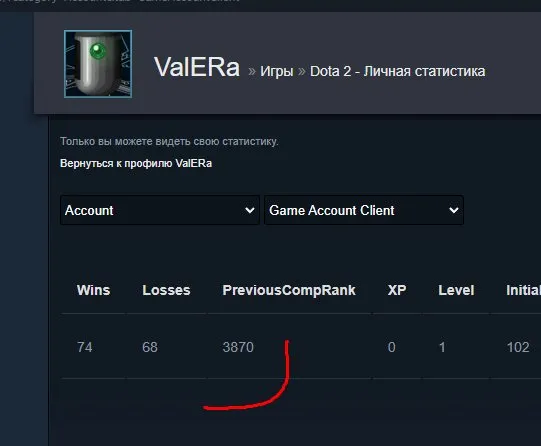Click the value 102 in the last column
This screenshot has height=446, width=541.
(518, 347)
